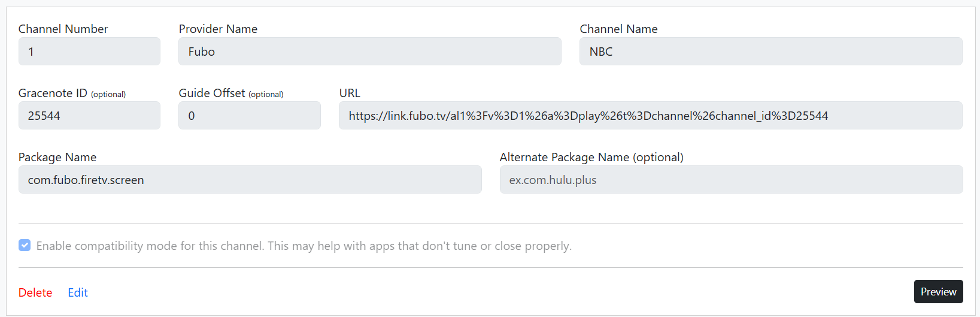This screenshot has height=317, width=980.
Task: Click the "Channel Name" label
Action: point(618,29)
